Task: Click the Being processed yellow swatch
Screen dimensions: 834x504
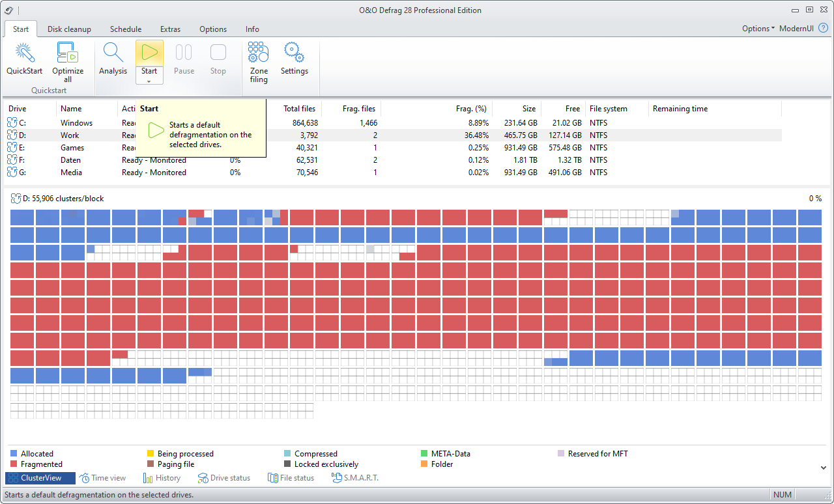Action: coord(151,454)
